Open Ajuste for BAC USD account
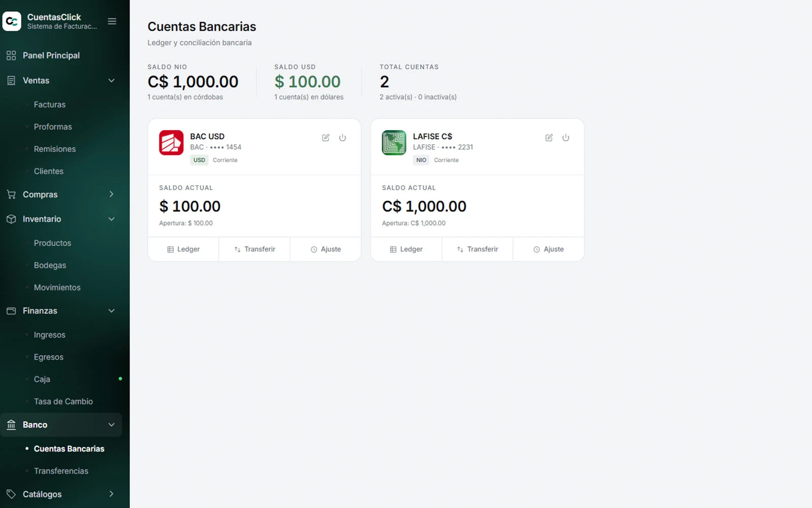The image size is (812, 508). point(326,249)
